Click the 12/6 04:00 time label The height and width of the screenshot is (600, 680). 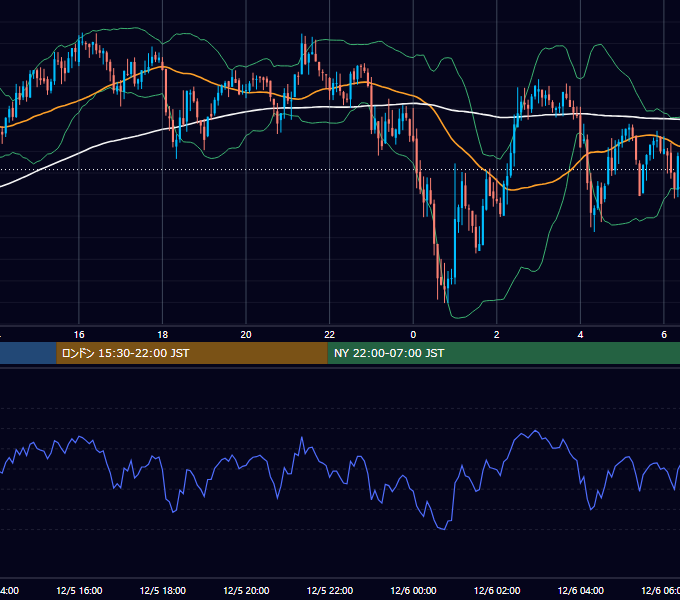[581, 590]
